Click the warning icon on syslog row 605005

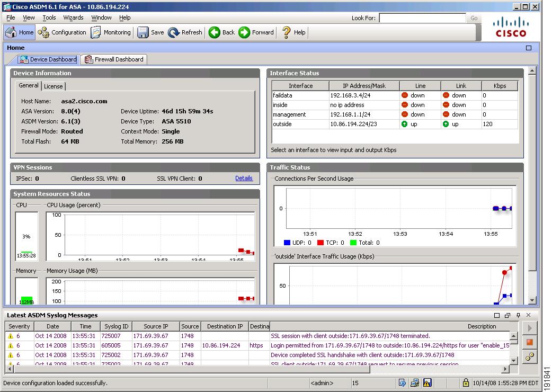coord(11,345)
